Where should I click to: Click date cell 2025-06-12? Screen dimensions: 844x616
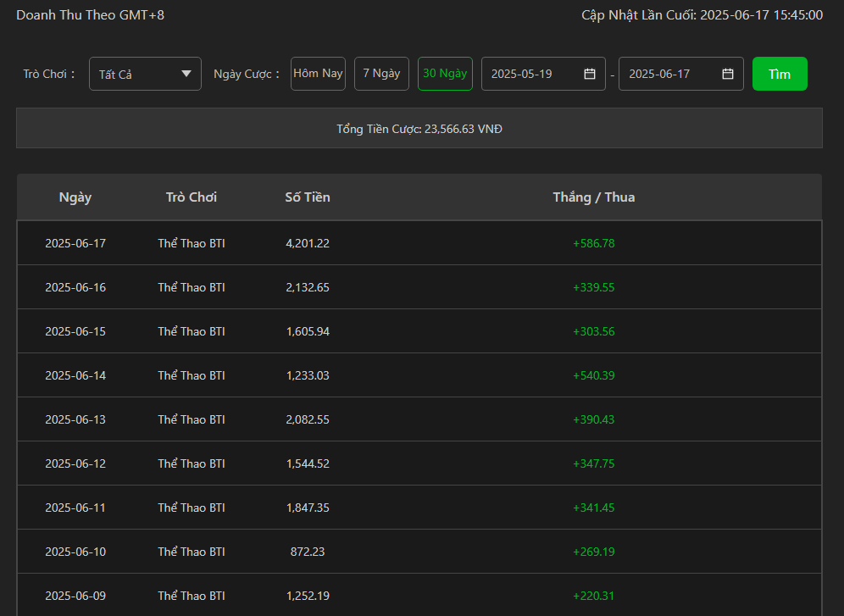75,463
